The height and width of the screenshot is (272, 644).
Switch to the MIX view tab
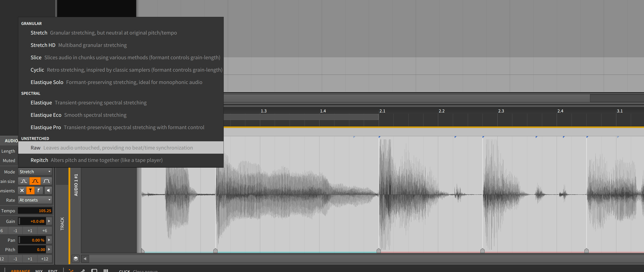pyautogui.click(x=39, y=271)
